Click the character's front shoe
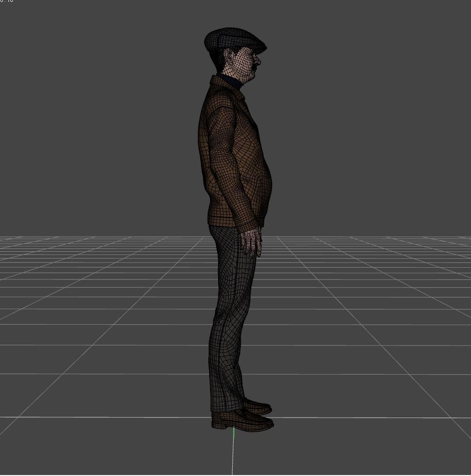Screen dimensions: 471x476 pos(243,420)
